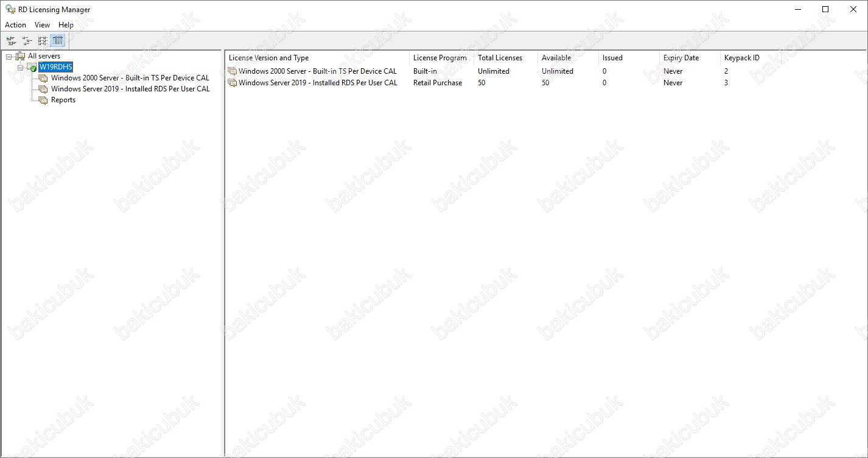Image resolution: width=868 pixels, height=458 pixels.
Task: Click the All servers tree icon
Action: point(20,56)
